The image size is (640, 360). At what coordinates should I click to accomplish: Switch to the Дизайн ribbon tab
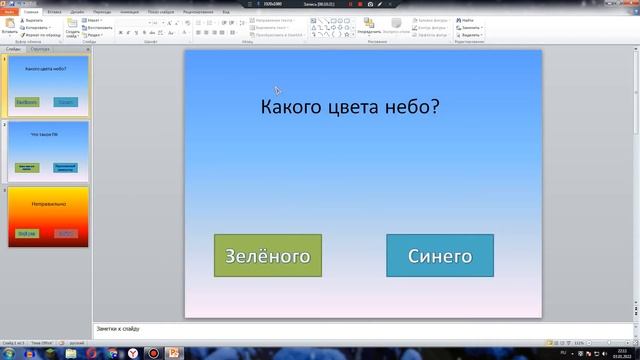(x=77, y=12)
